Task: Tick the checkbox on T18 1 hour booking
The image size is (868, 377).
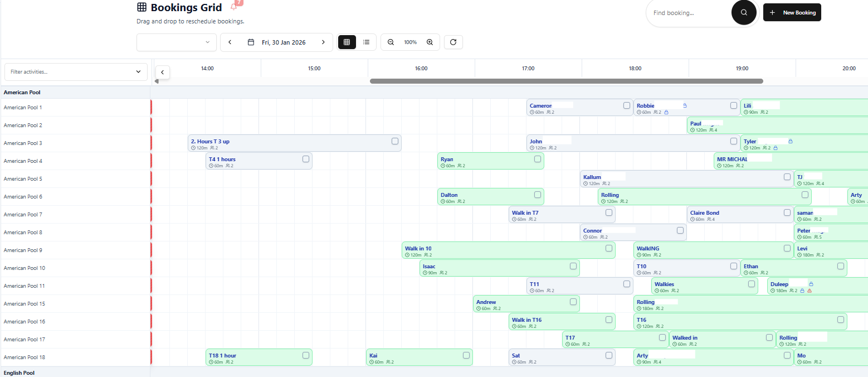Action: coord(306,355)
